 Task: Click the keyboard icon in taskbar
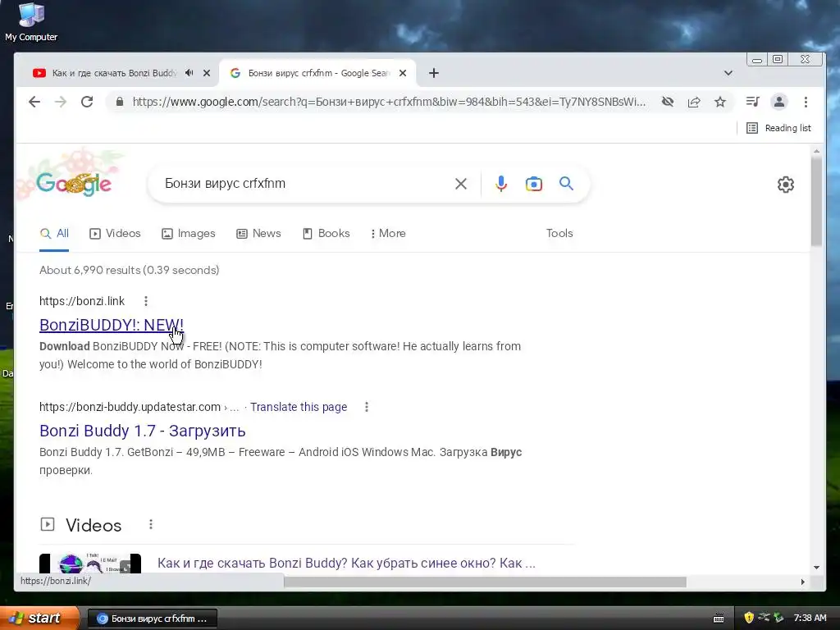coord(719,619)
